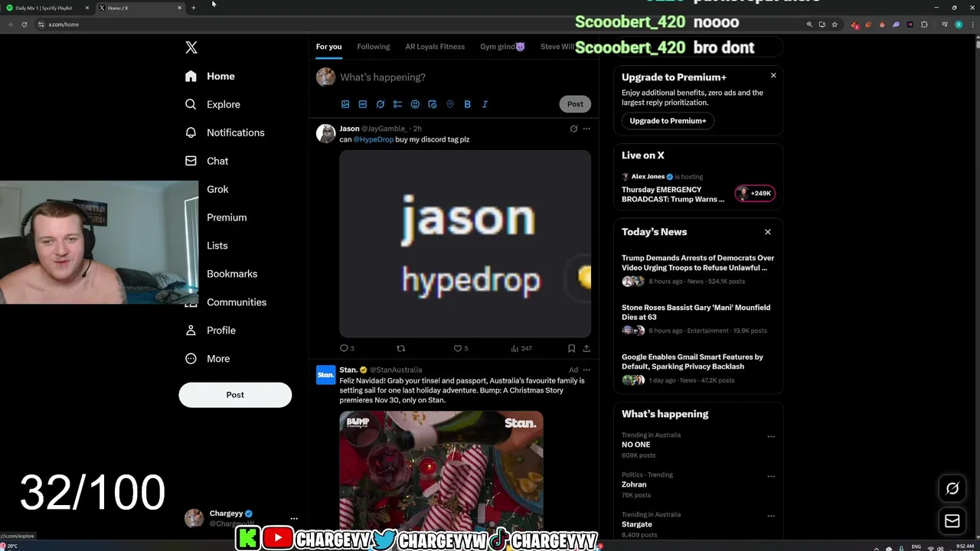Open the three-dot menu on Stan ad
The width and height of the screenshot is (980, 551).
coord(586,370)
